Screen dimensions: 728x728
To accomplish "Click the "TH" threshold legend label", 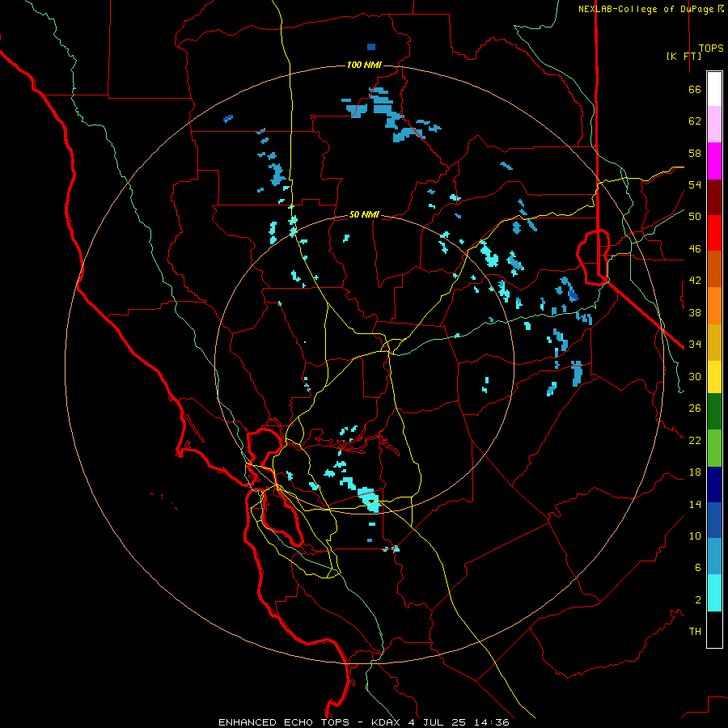I will coord(695,632).
